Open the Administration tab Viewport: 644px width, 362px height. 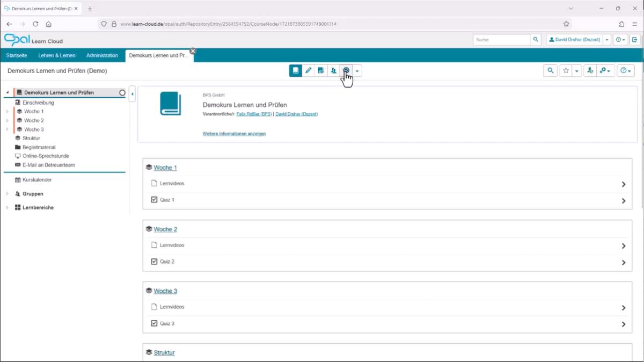102,55
